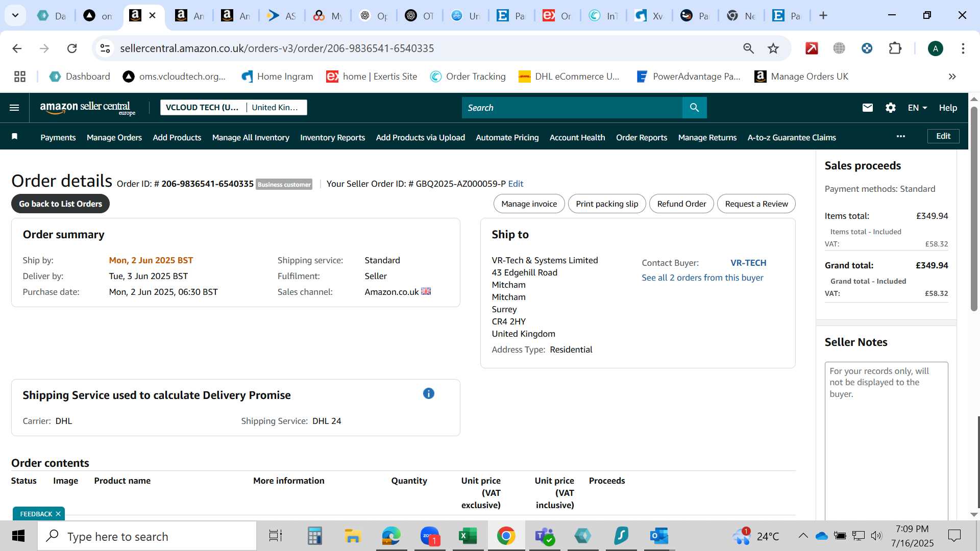The width and height of the screenshot is (980, 551).
Task: Open File Explorer from the taskbar
Action: coord(353,536)
